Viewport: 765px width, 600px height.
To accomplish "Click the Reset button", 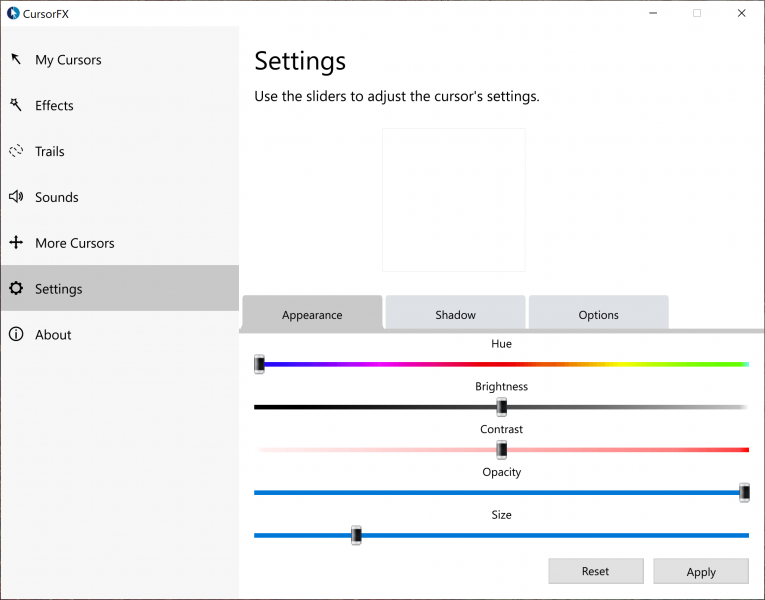I will click(x=596, y=571).
